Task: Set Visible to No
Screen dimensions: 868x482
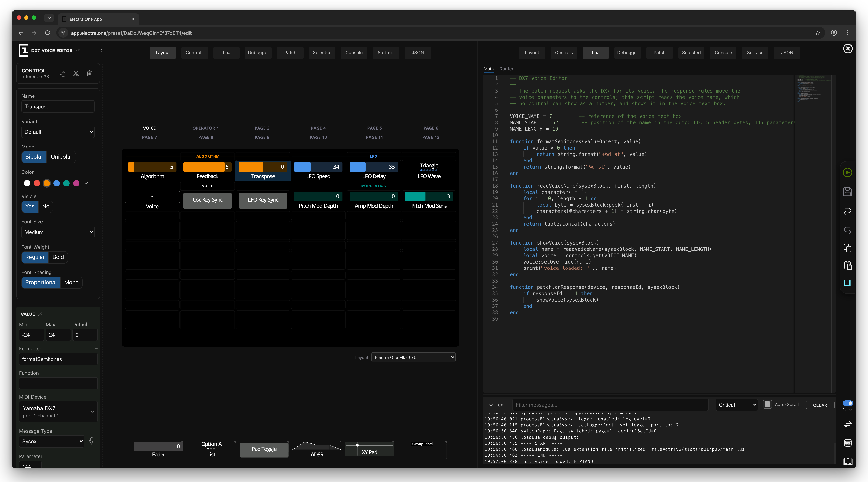Action: point(46,206)
